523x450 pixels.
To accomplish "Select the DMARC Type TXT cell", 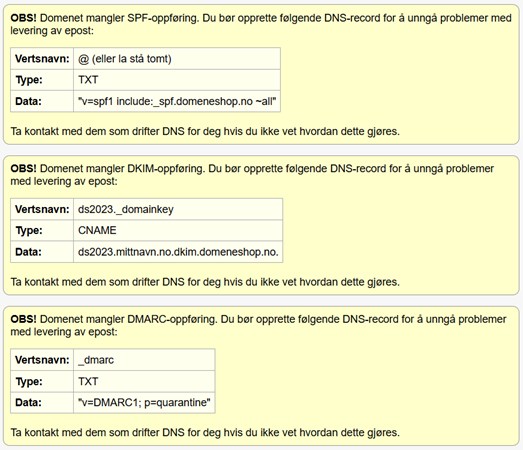I will (144, 381).
